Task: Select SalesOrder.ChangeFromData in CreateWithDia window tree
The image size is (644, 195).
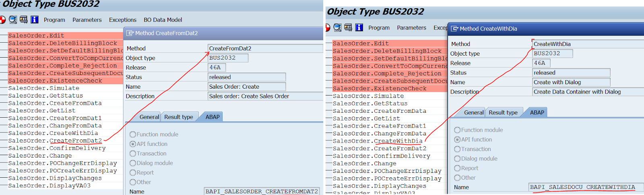Action: [x=380, y=133]
